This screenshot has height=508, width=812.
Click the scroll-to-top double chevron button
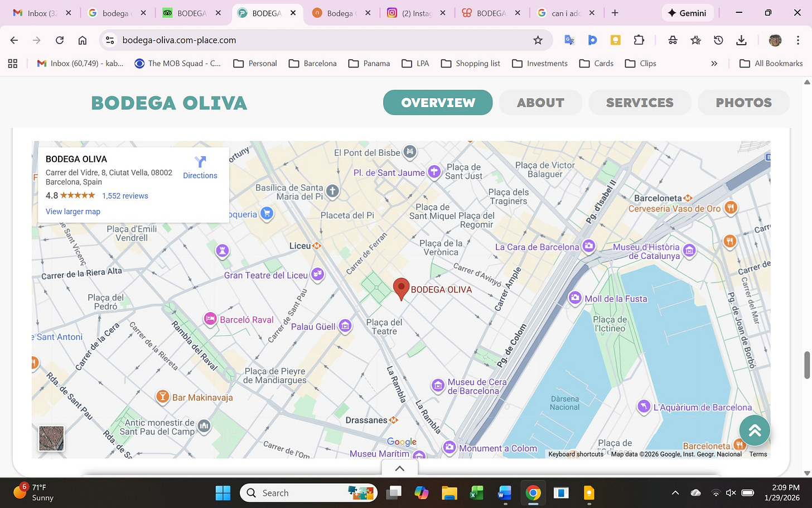[x=755, y=430]
